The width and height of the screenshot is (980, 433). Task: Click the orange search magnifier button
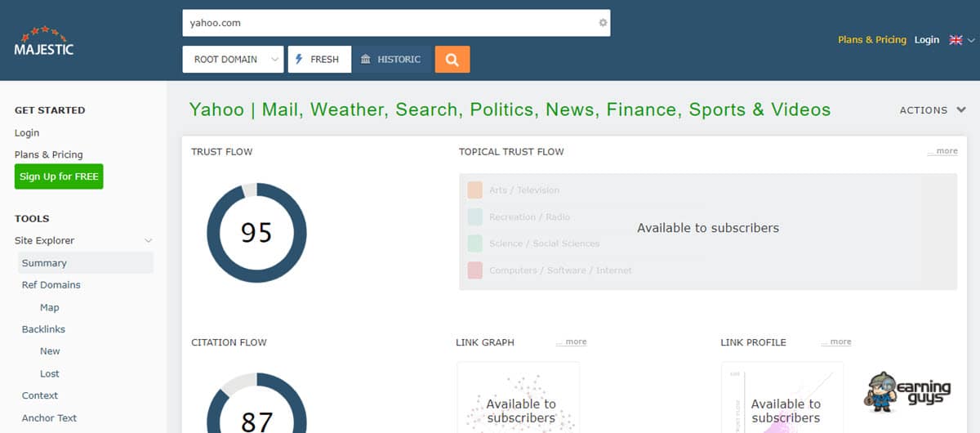pos(452,59)
